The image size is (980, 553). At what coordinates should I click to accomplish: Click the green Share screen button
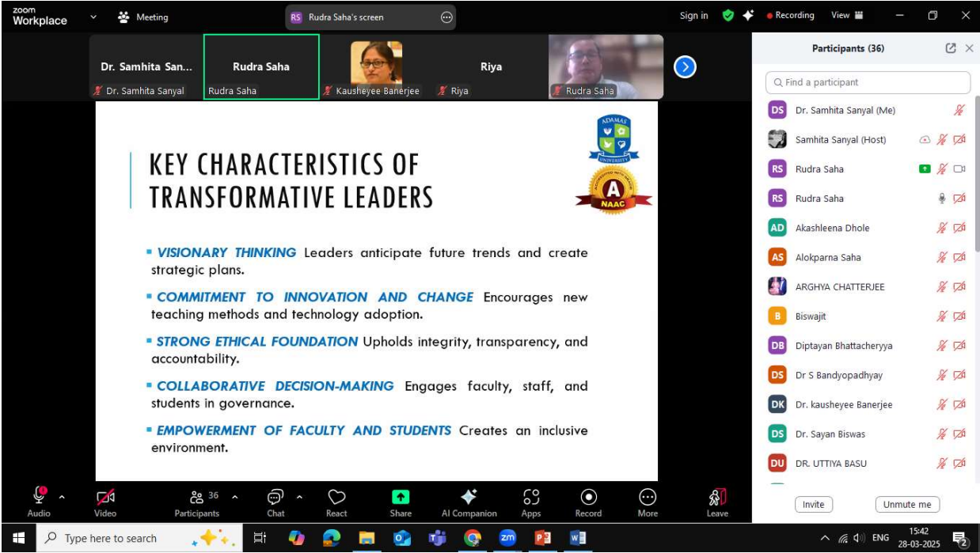401,502
